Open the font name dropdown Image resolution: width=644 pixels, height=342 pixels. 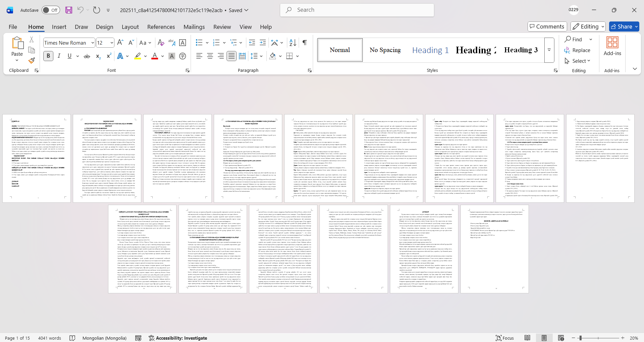[93, 43]
